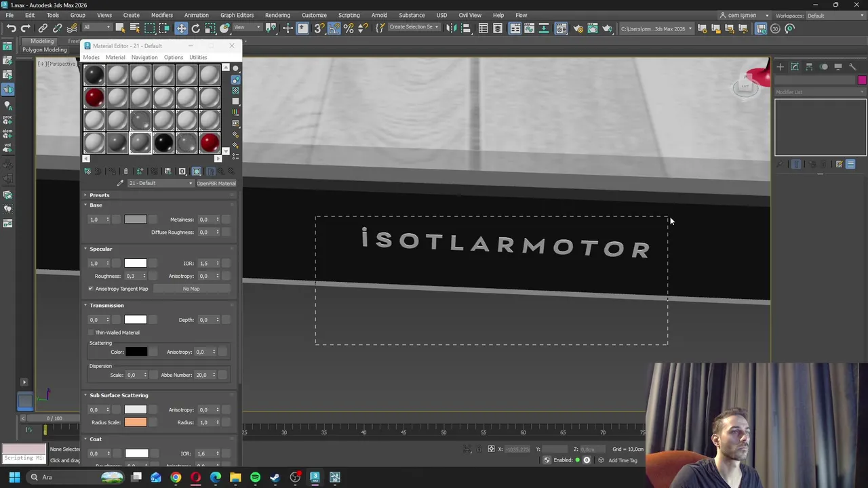
Task: Toggle the Percent Snap tool
Action: [x=349, y=28]
